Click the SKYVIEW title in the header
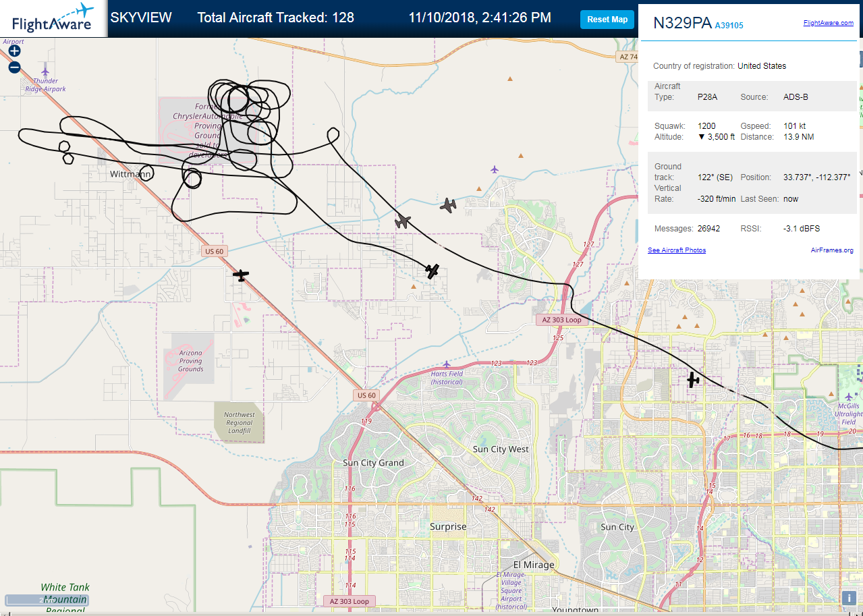This screenshot has width=863, height=616. [x=141, y=18]
